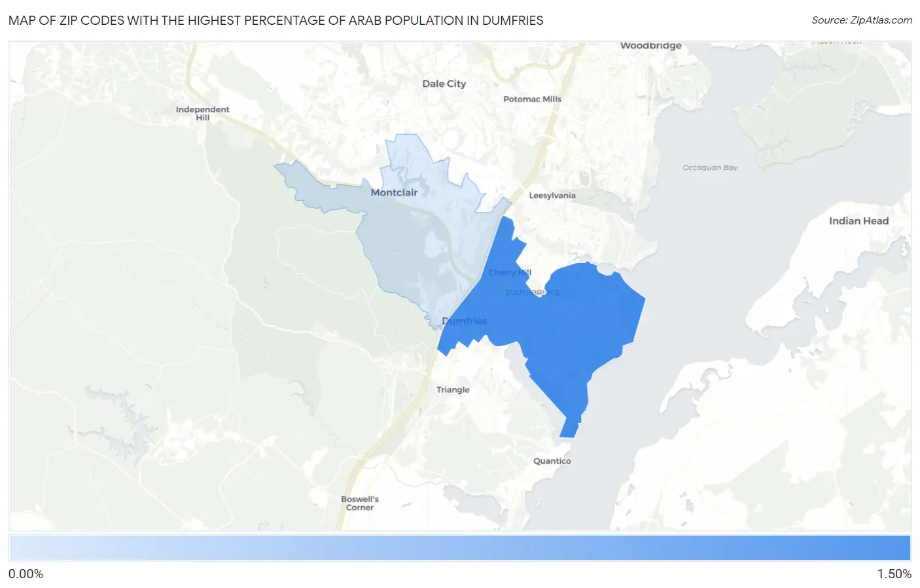Click the Triangle map label
The image size is (920, 588).
(453, 390)
